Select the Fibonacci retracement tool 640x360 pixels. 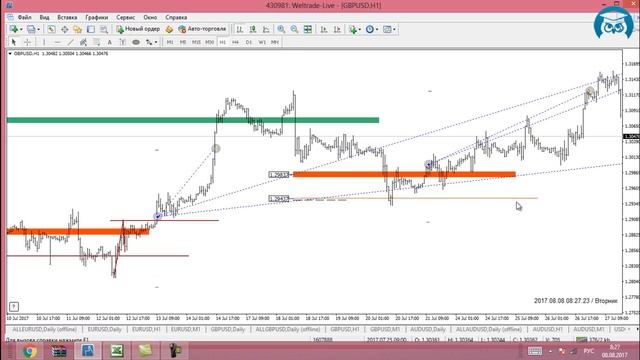point(96,42)
